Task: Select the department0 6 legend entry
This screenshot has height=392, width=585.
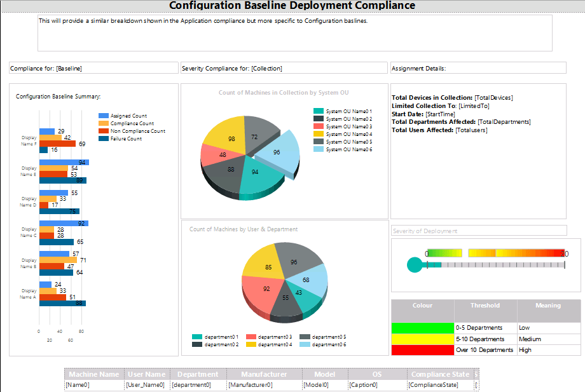Action: click(323, 345)
